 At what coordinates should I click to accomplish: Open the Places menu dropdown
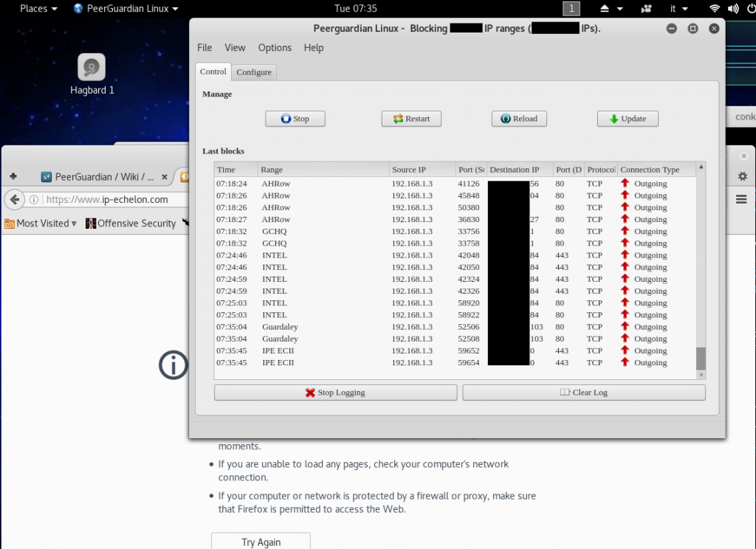38,9
